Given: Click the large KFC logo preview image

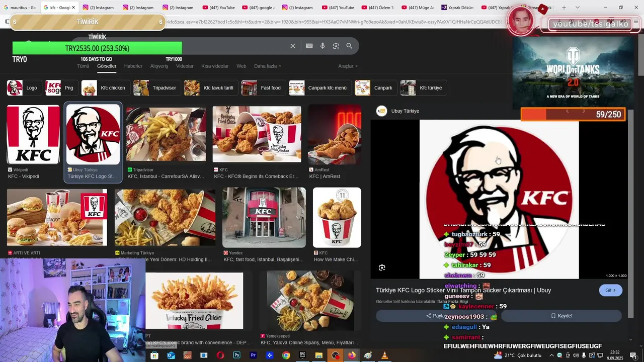Looking at the screenshot, I should click(x=499, y=199).
